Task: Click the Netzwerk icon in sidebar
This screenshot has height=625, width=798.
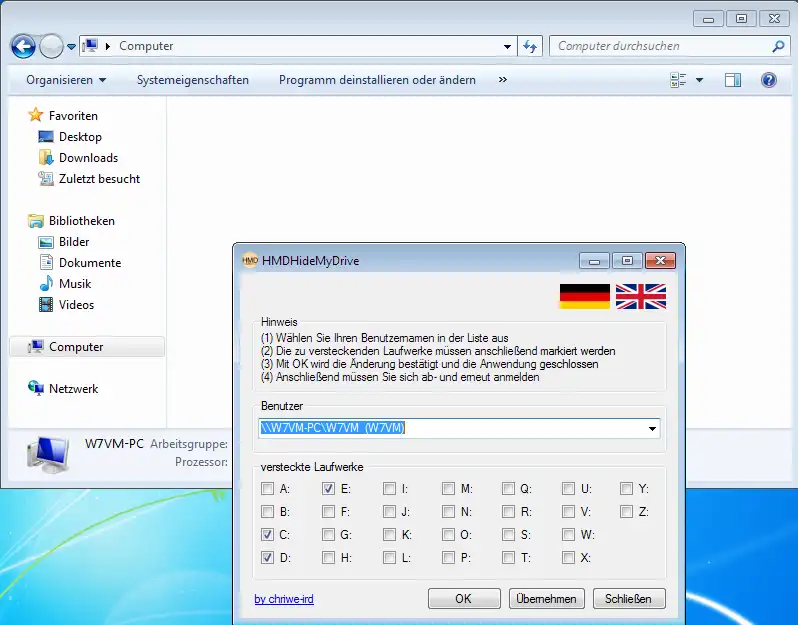Action: click(36, 388)
